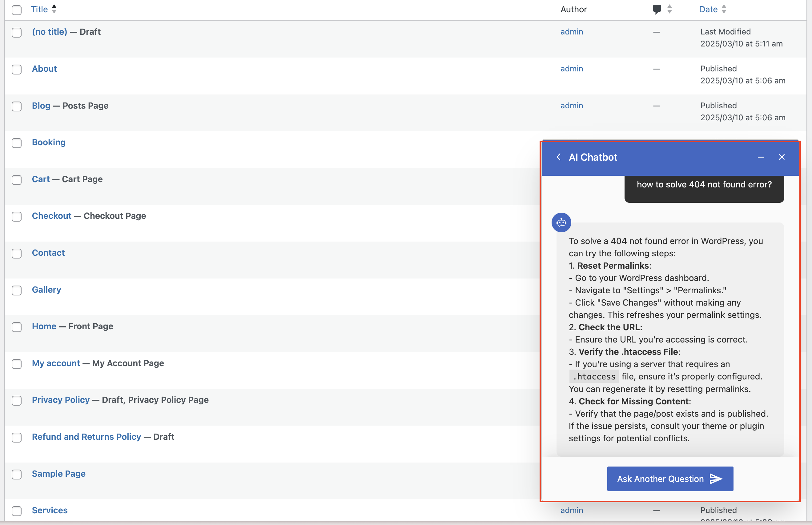Click the comments bubble column icon

point(657,9)
